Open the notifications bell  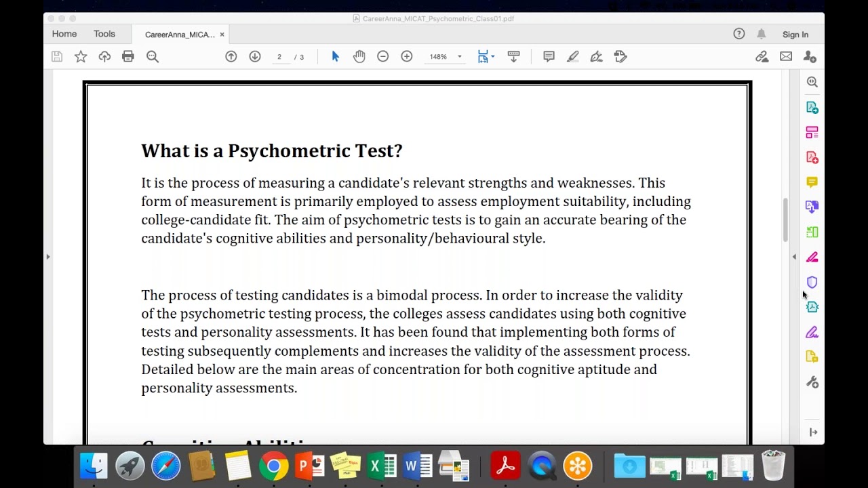(x=762, y=34)
